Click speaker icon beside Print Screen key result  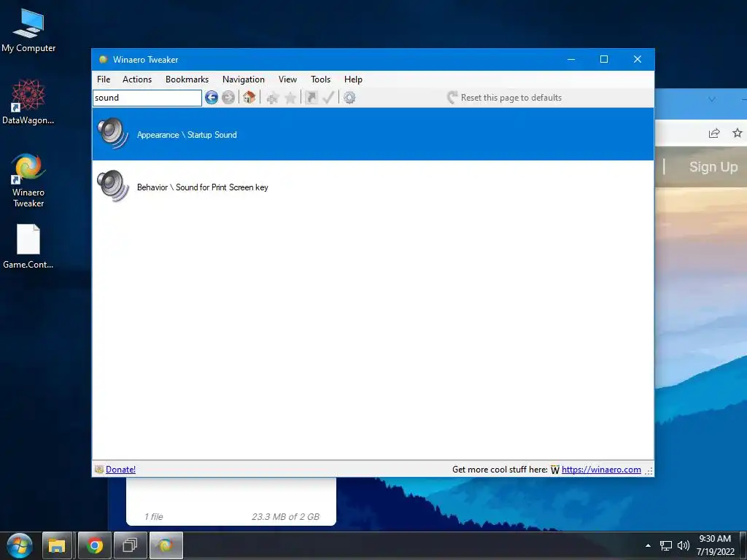(x=113, y=186)
